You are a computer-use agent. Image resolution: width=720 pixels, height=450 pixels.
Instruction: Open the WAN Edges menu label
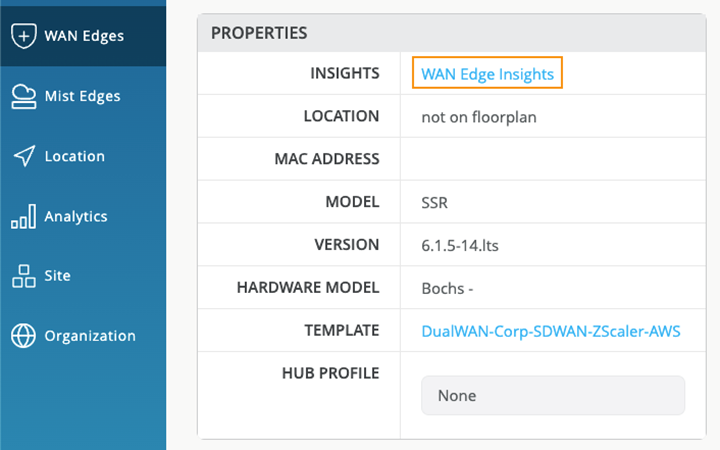point(84,36)
